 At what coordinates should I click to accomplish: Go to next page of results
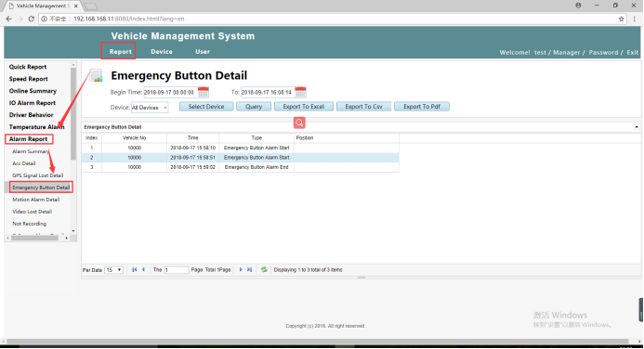241,269
